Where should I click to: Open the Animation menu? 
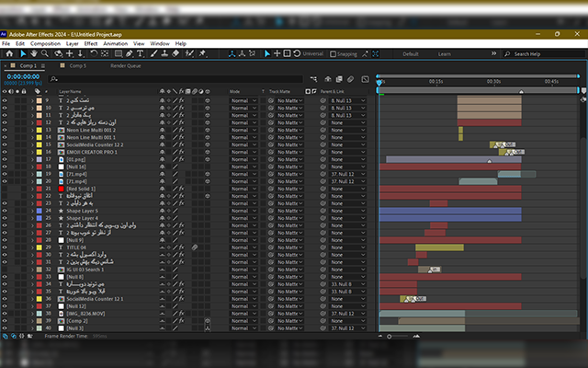[116, 43]
